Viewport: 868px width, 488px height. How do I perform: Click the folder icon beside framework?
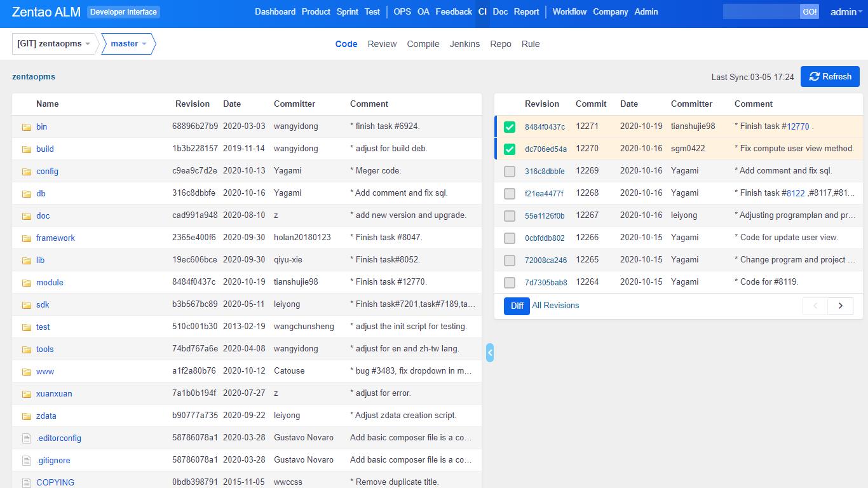point(27,238)
